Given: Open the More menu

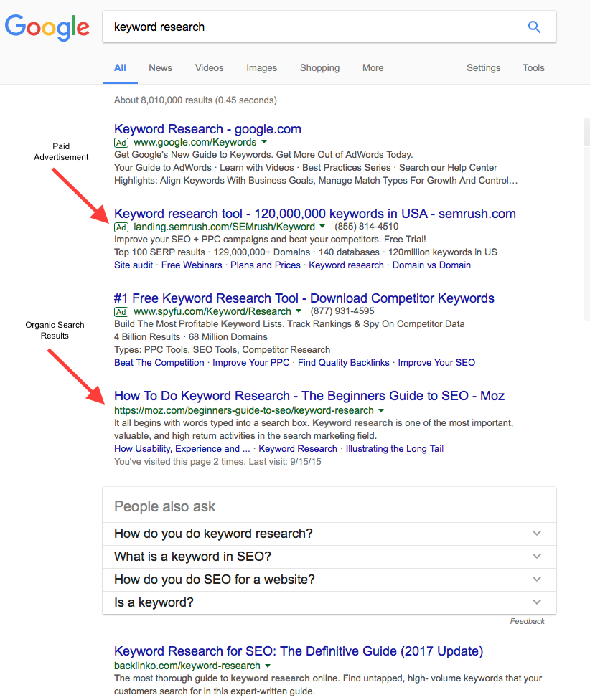Looking at the screenshot, I should [373, 68].
